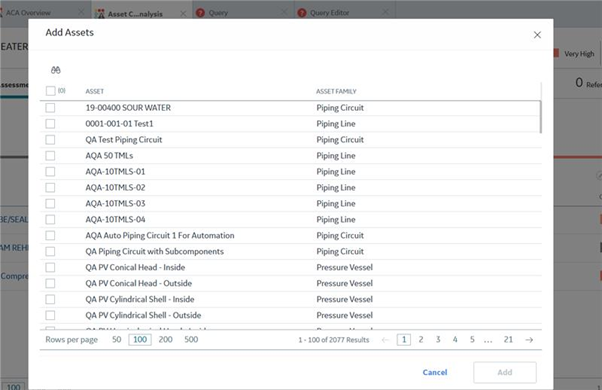Jump to results page 21

point(508,339)
